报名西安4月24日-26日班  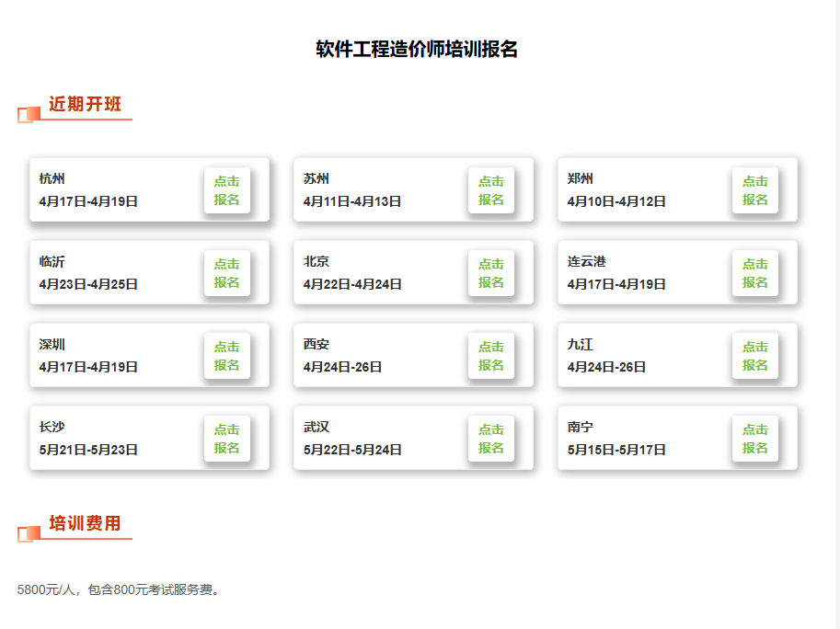tap(492, 356)
